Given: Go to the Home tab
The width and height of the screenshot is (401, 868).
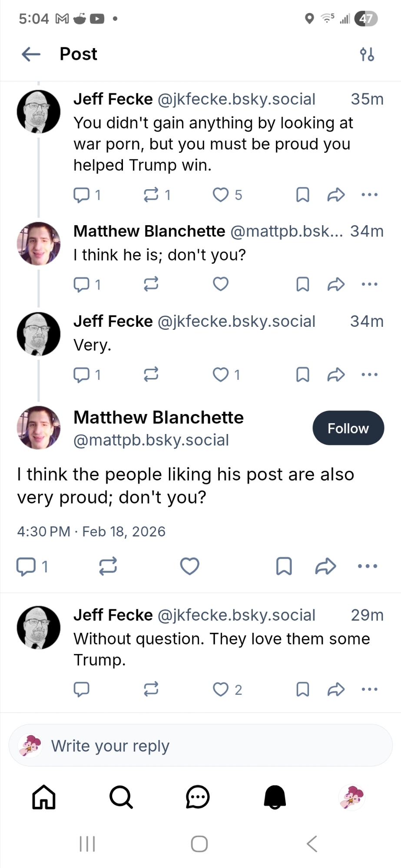Looking at the screenshot, I should click(44, 797).
